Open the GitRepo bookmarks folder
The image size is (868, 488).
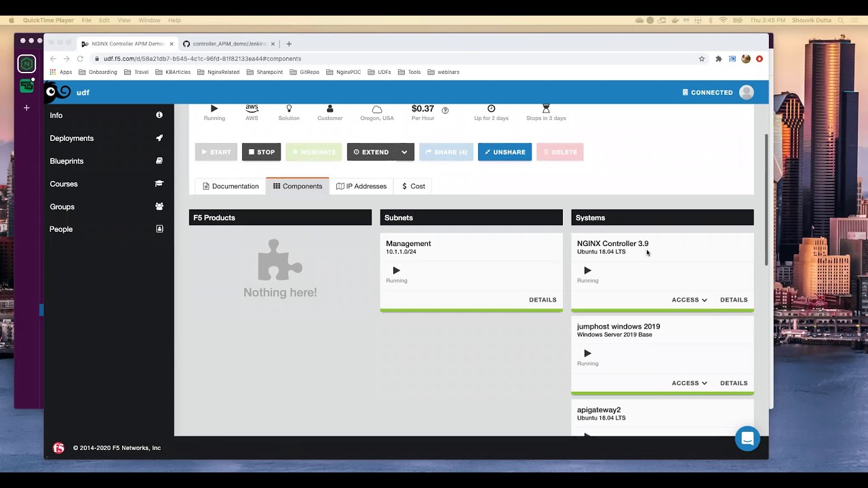304,72
